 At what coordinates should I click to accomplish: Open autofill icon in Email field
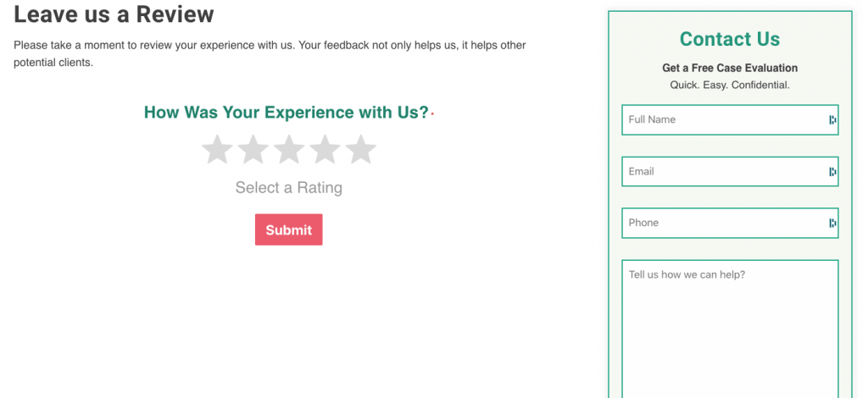(832, 172)
